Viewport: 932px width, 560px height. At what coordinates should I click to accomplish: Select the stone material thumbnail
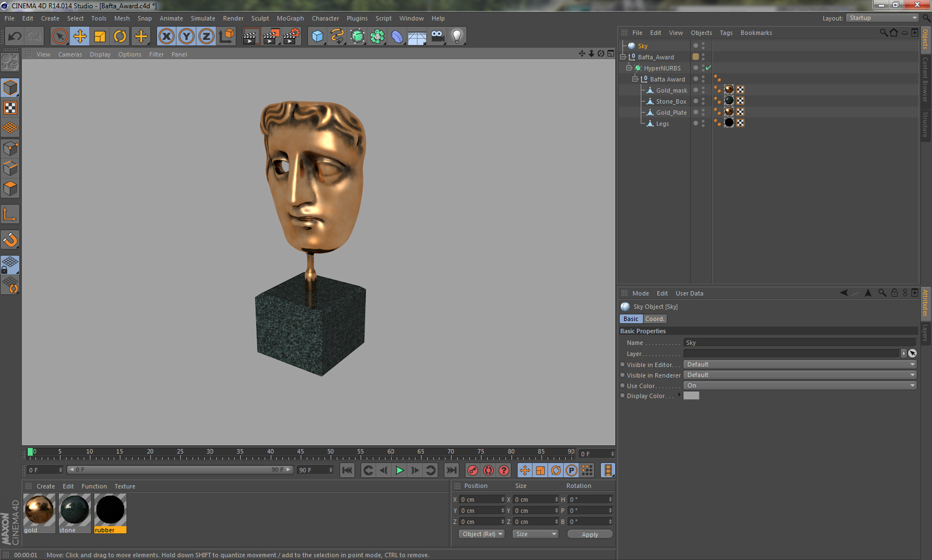(x=75, y=510)
